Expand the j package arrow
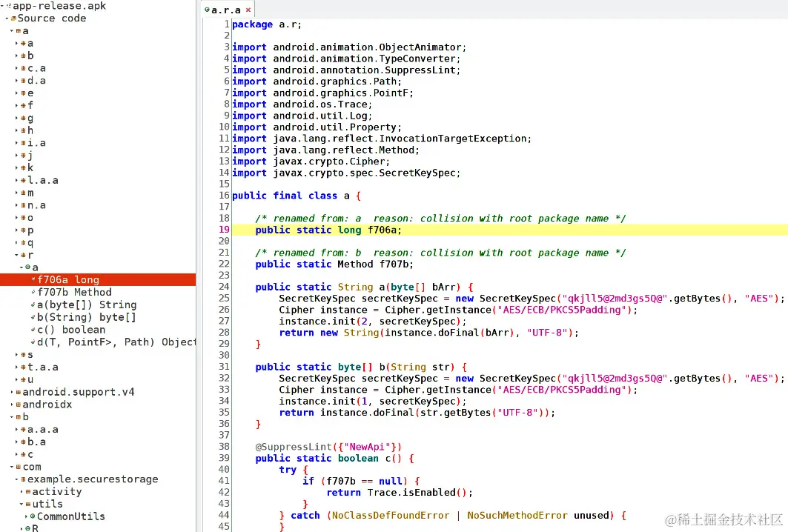Screen dimensions: 788x532 click(16, 156)
